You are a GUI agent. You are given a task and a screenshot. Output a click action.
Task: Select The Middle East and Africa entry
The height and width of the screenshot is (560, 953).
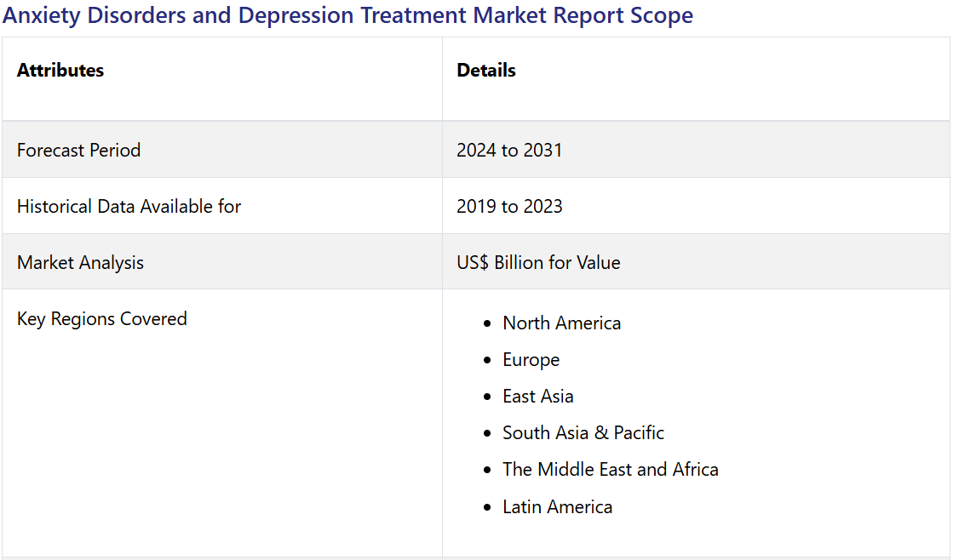[x=610, y=470]
